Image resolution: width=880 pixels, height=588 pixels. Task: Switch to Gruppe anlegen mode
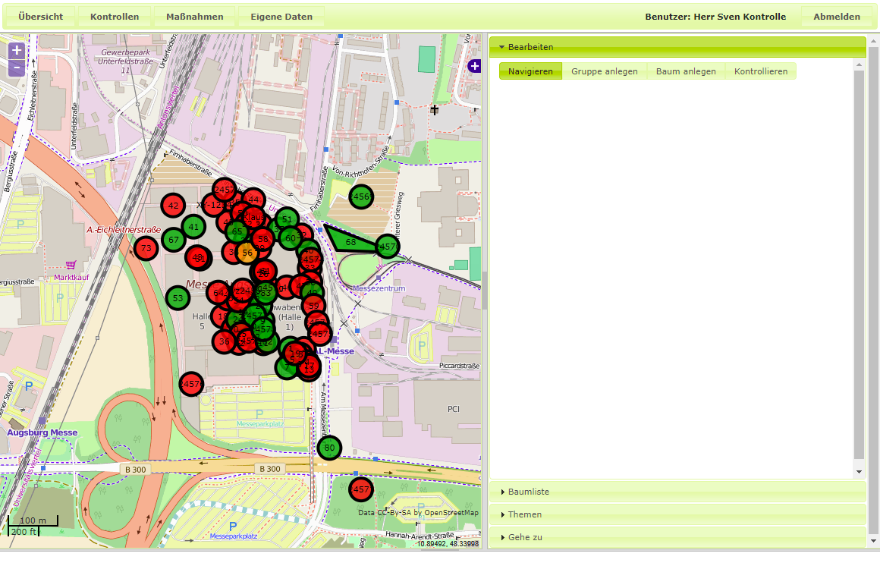[604, 71]
